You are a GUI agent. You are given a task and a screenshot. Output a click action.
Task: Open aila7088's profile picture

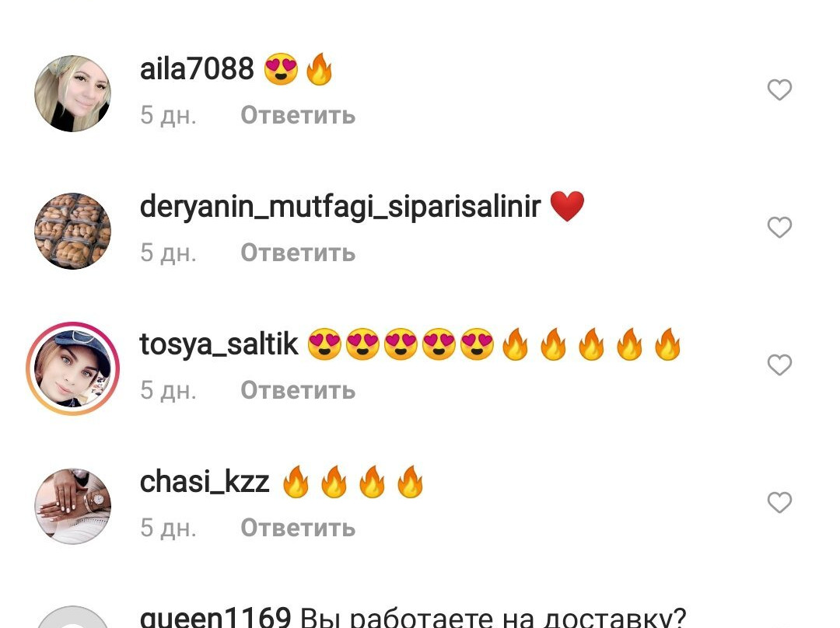tap(73, 93)
